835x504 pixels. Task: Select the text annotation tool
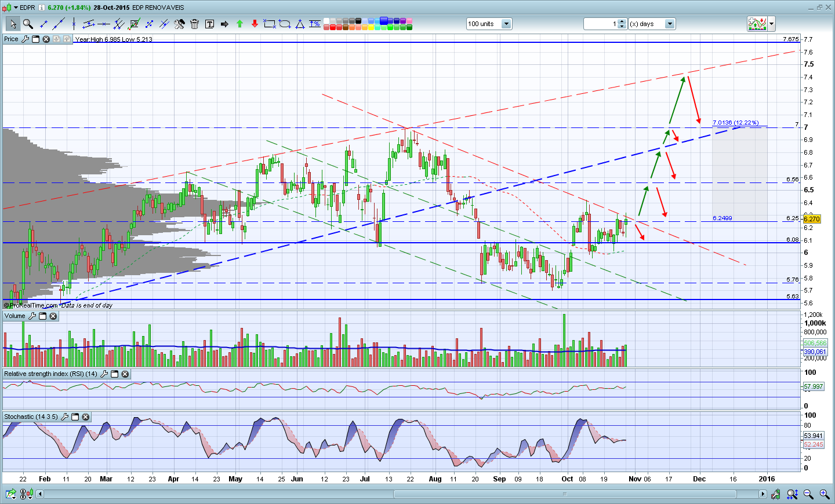click(209, 24)
